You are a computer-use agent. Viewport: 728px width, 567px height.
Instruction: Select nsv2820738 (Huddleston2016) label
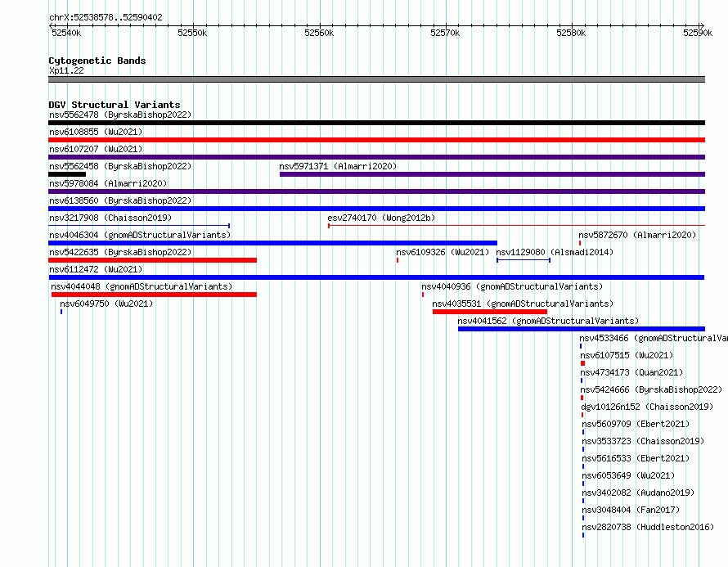tap(648, 527)
